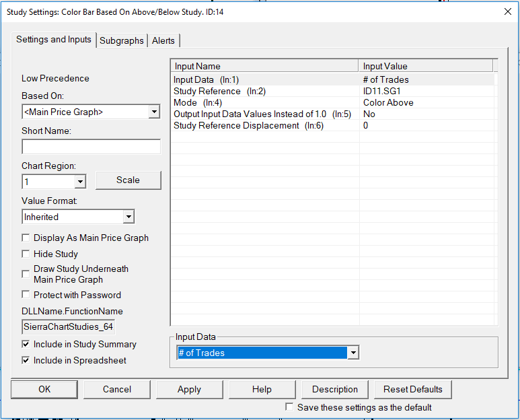Expand the Chart Region dropdown
This screenshot has width=520, height=420.
tap(80, 182)
